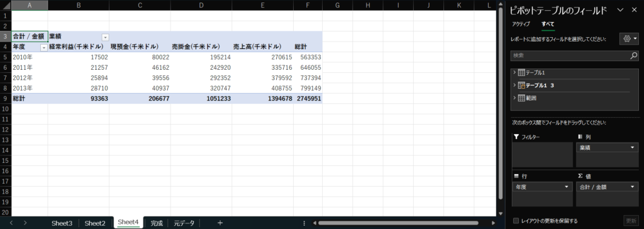The height and width of the screenshot is (229, 644).
Task: Select the cell with value 1051233
Action: 201,99
